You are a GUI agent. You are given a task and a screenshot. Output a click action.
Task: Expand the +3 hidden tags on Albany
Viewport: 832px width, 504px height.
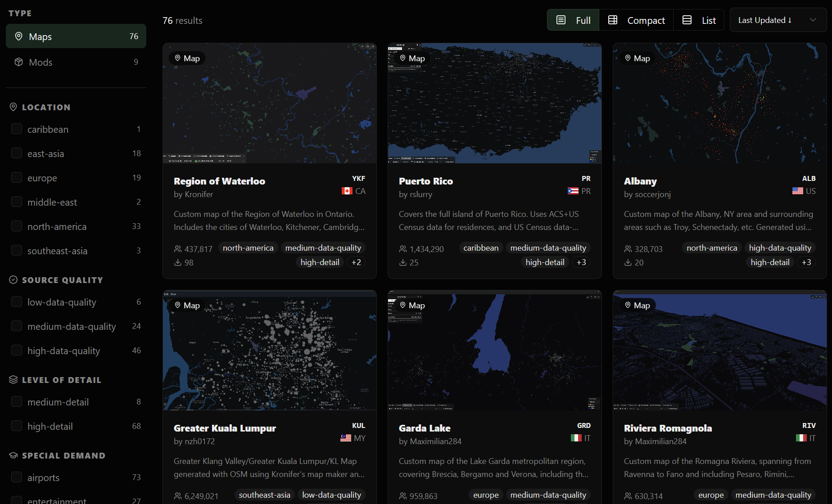point(806,262)
